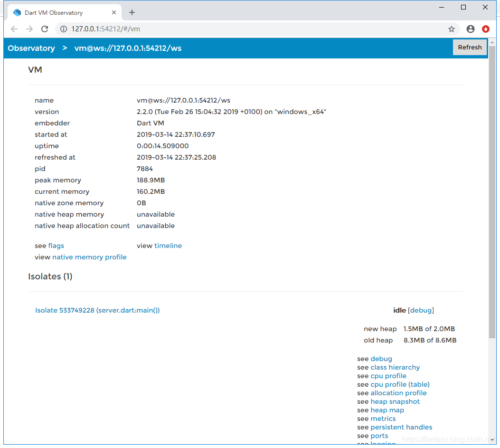Viewport: 500px width, 448px height.
Task: Open the Chrome profile avatar icon
Action: [470, 29]
